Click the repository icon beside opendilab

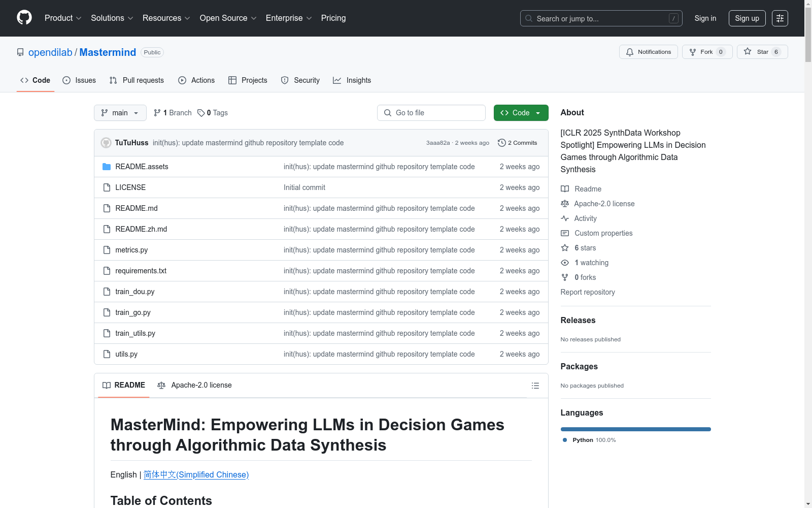coord(20,52)
